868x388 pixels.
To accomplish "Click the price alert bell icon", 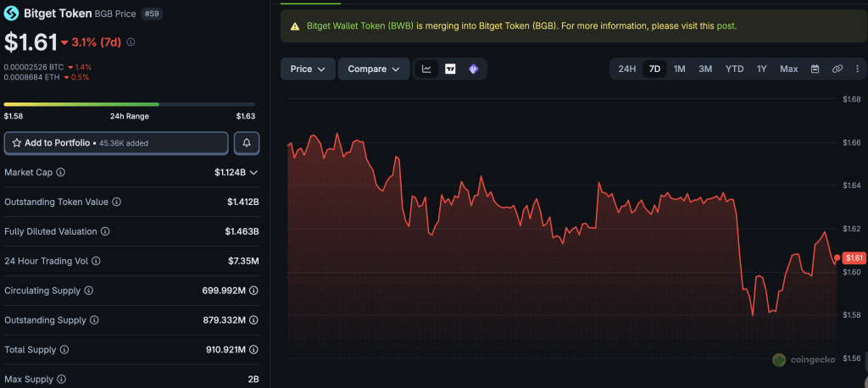I will pos(247,143).
